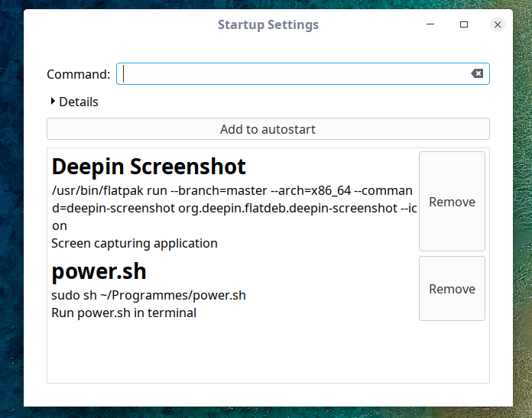Click Add to autostart button
This screenshot has height=418, width=532.
[268, 129]
